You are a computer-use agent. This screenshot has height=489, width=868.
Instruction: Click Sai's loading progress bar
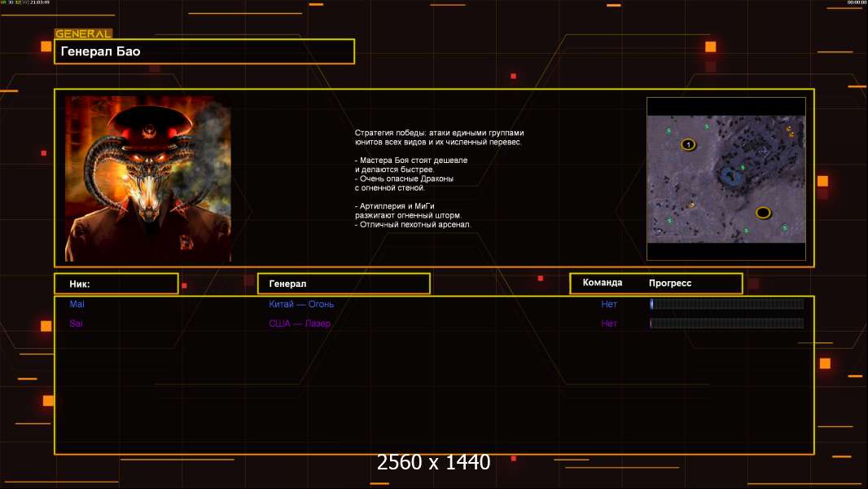click(726, 324)
